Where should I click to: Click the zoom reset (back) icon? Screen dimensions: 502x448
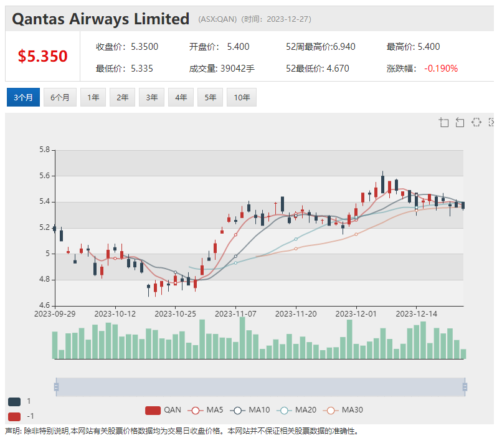click(460, 122)
